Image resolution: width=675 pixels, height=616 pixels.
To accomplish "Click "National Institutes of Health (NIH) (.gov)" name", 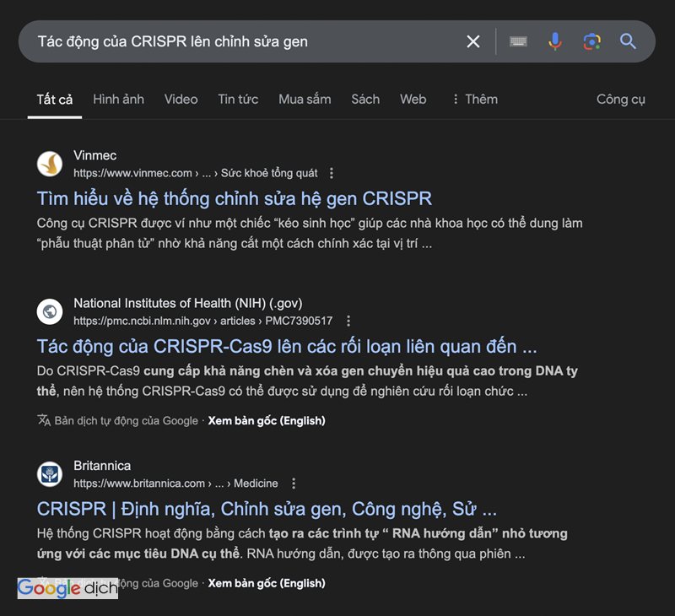I will (187, 303).
